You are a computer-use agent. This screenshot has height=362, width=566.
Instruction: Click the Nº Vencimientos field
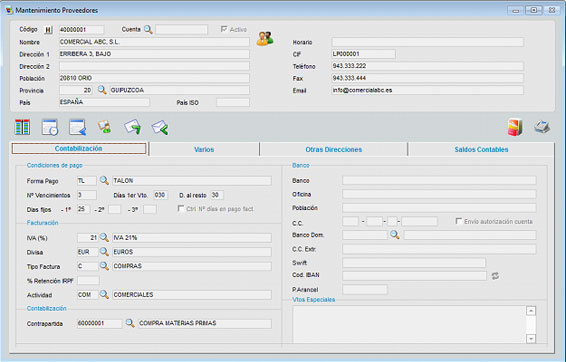(x=87, y=195)
